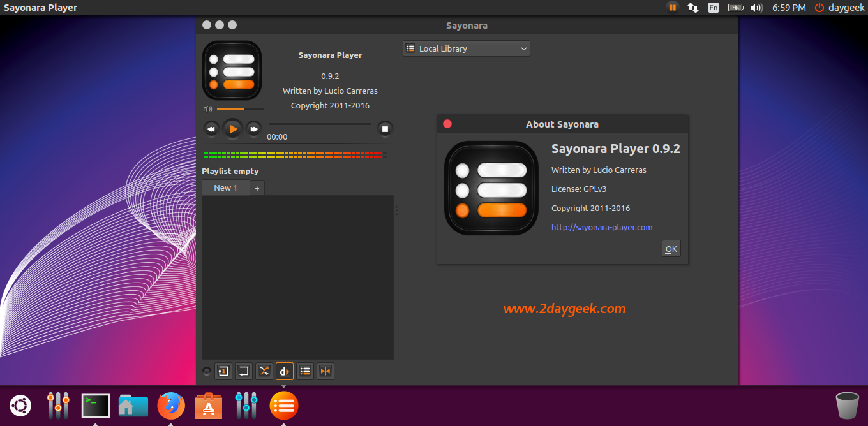Toggle Shuffle playlist mode
Viewport: 868px width, 426px height.
[x=264, y=371]
